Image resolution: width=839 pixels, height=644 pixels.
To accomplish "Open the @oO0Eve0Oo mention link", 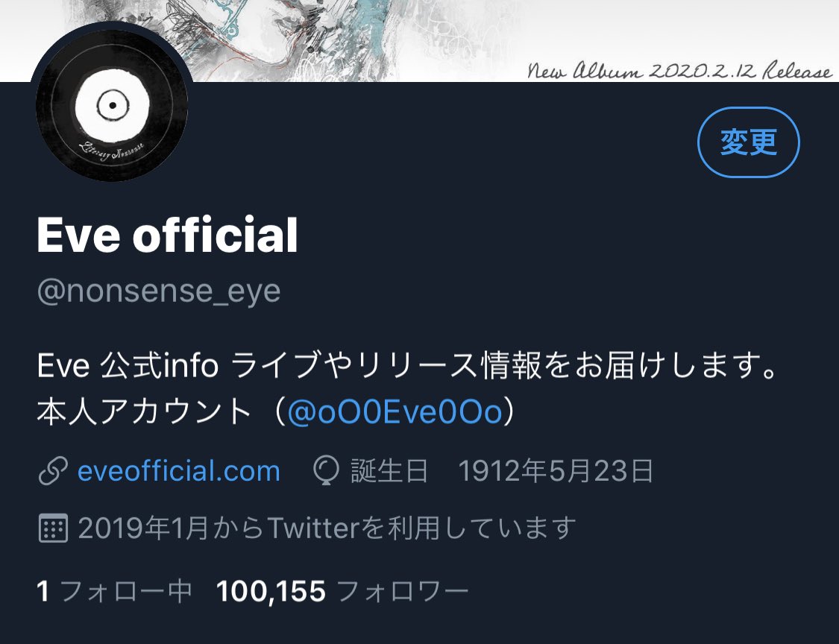I will 395,412.
